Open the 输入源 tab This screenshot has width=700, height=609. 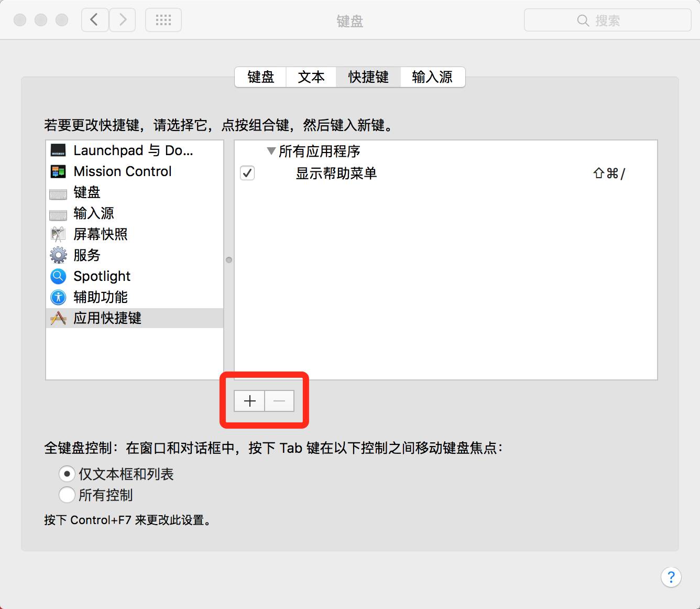point(432,77)
